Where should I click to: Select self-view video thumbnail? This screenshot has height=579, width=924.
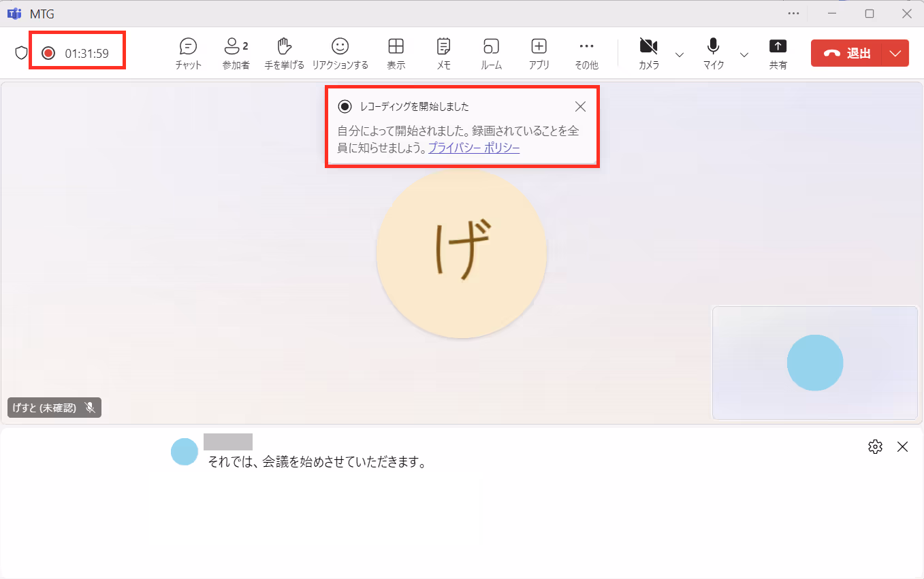point(815,363)
